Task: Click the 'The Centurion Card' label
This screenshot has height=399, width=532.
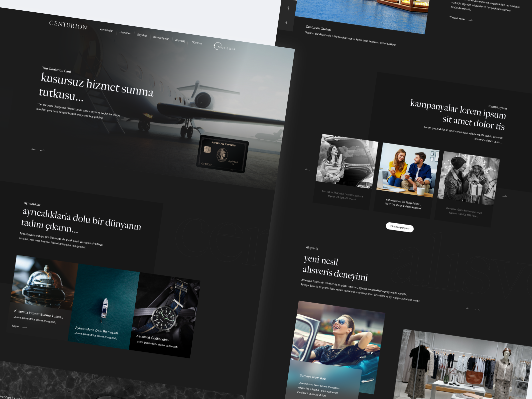Action: coord(57,69)
